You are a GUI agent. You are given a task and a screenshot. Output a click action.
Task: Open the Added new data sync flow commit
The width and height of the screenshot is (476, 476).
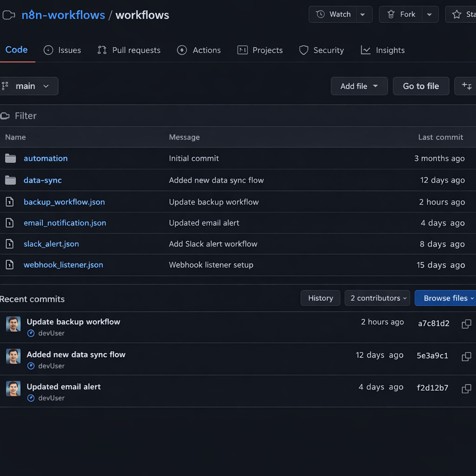tap(76, 355)
